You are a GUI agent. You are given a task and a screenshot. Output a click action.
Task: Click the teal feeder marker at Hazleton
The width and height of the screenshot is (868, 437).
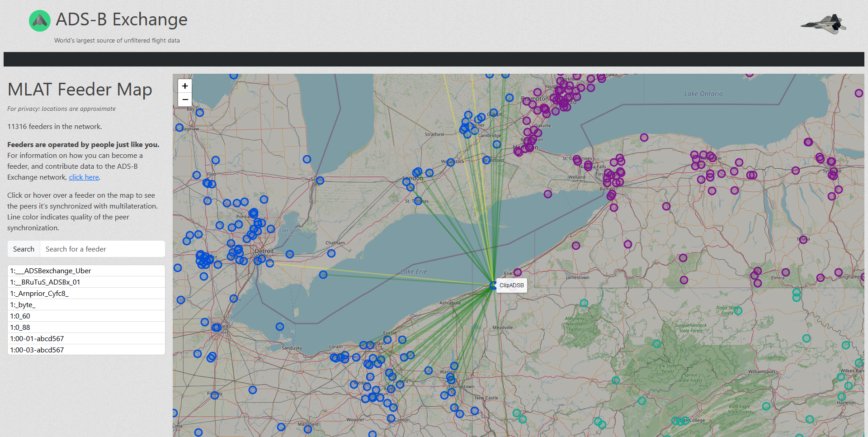(x=842, y=397)
